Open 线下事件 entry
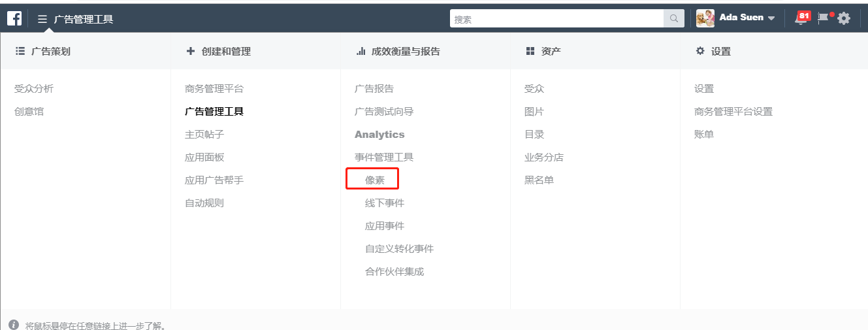This screenshot has height=330, width=868. point(385,203)
